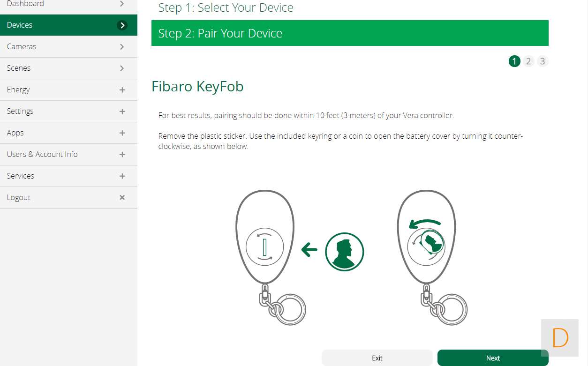Jump to pairing page indicator 2
The width and height of the screenshot is (588, 366).
(528, 61)
